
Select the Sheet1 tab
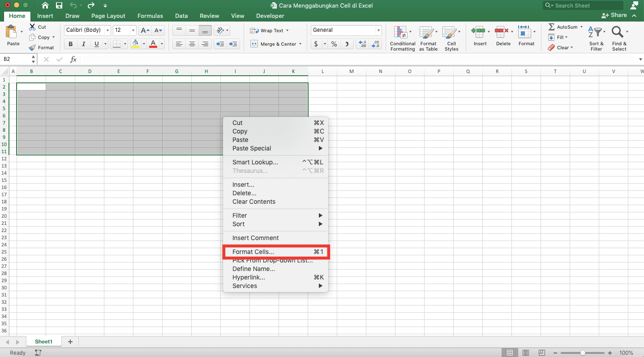(x=43, y=342)
